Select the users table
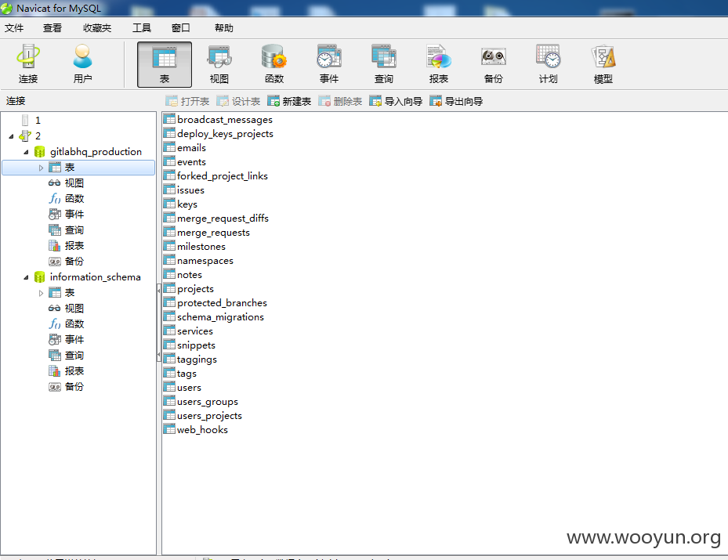Viewport: 728px width, 560px height. point(183,388)
